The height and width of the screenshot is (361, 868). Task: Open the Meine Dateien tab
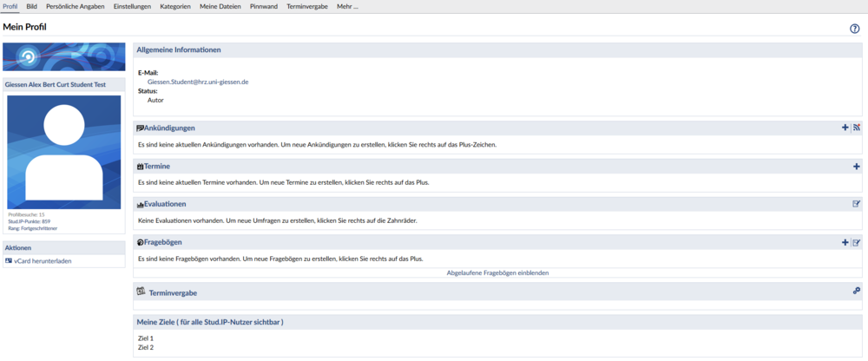click(220, 6)
